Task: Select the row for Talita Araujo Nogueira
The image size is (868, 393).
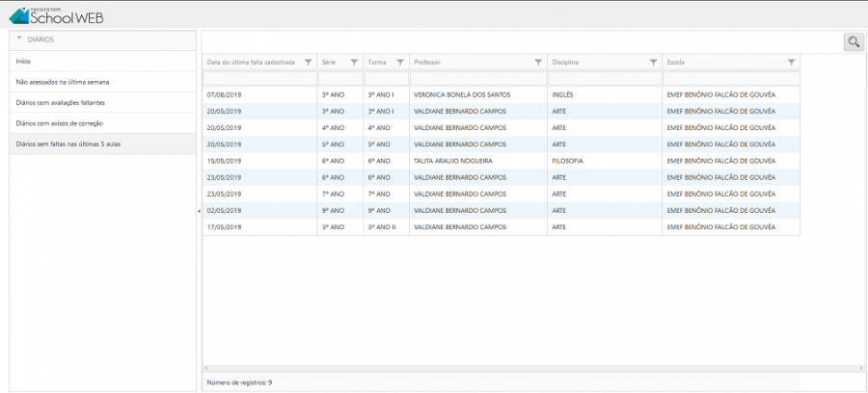Action: point(451,161)
